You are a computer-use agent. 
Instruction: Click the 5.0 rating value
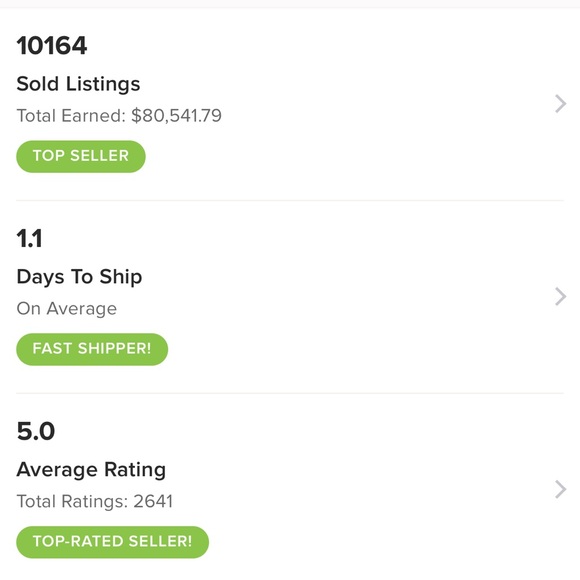point(36,431)
